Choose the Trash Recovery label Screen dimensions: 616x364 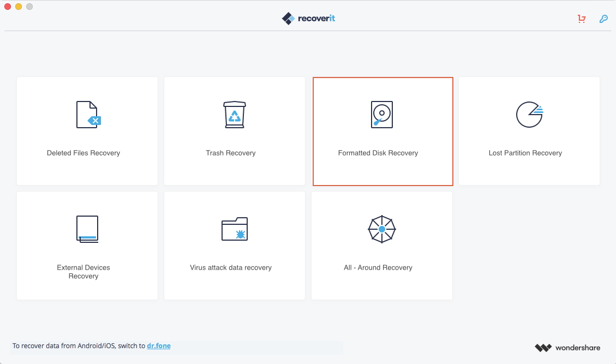click(231, 153)
